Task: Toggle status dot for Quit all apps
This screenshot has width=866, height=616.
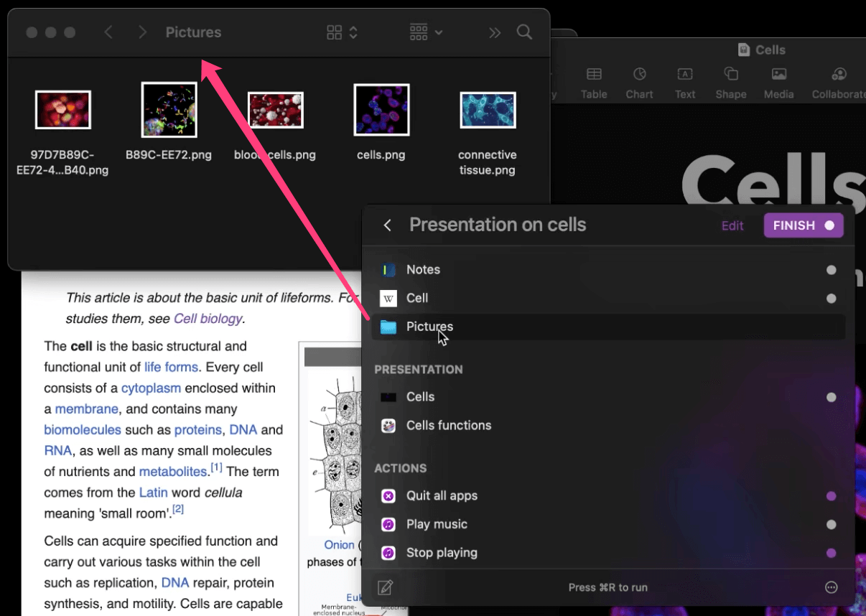Action: tap(832, 496)
